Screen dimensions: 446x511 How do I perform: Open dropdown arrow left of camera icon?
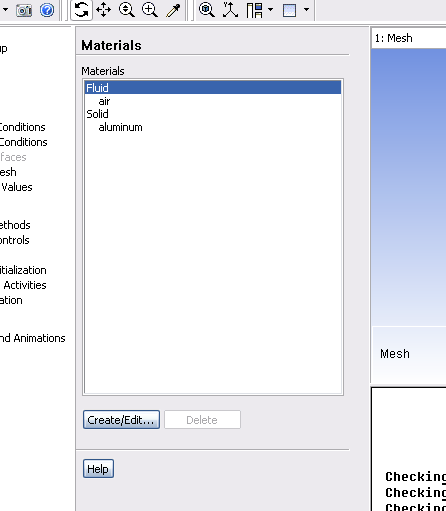click(5, 10)
